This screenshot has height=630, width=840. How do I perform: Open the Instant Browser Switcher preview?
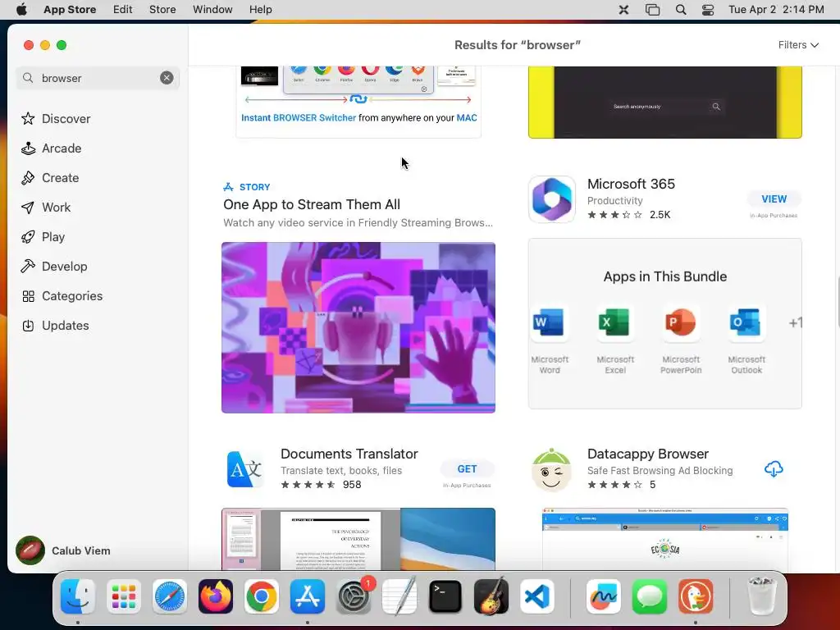click(358, 102)
